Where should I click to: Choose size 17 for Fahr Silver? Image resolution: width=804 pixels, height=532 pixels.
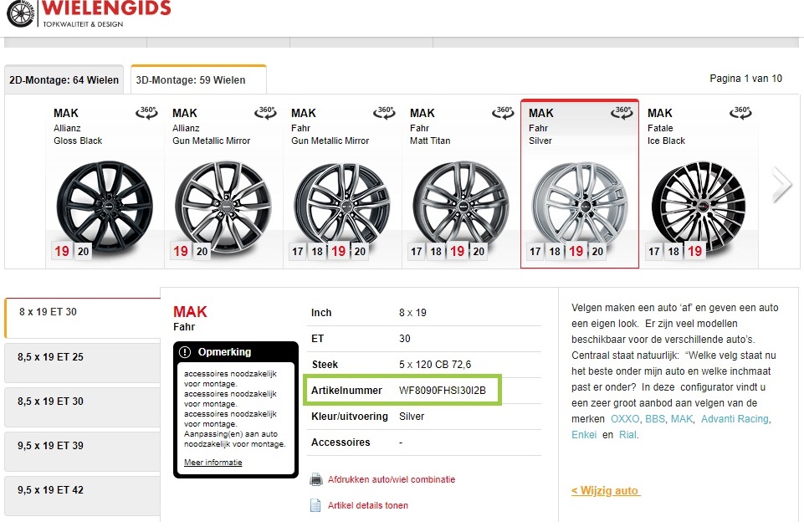click(x=535, y=252)
